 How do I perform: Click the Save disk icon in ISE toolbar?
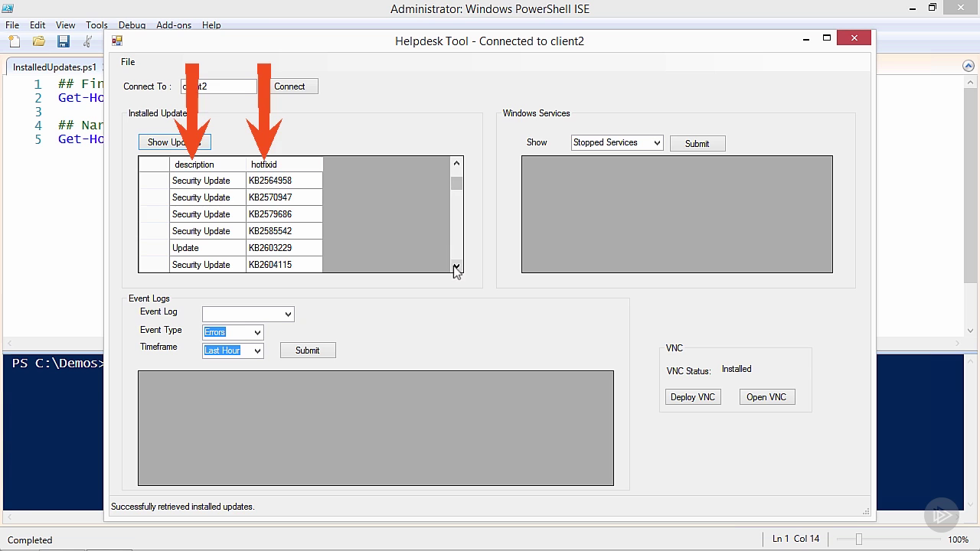64,41
